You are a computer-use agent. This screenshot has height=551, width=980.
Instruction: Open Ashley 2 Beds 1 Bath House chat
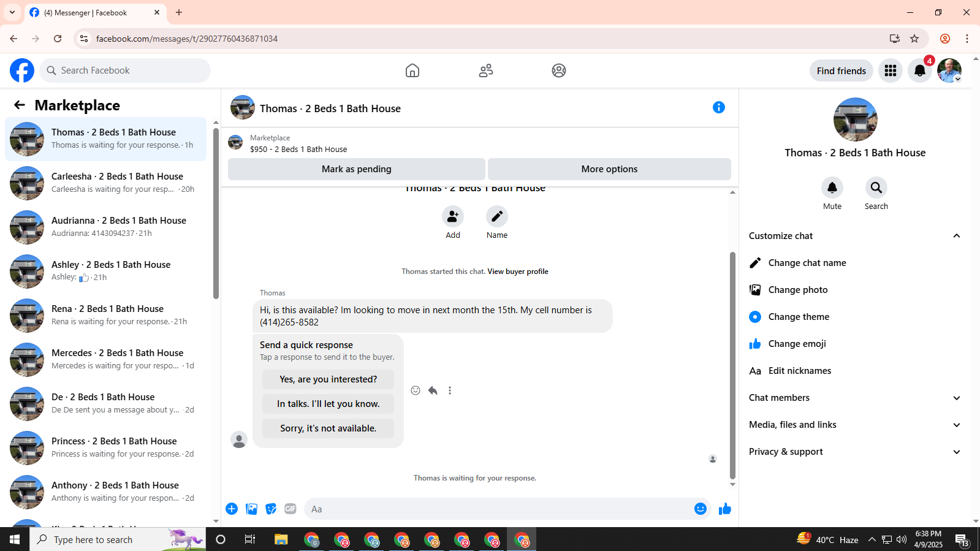[x=105, y=272]
